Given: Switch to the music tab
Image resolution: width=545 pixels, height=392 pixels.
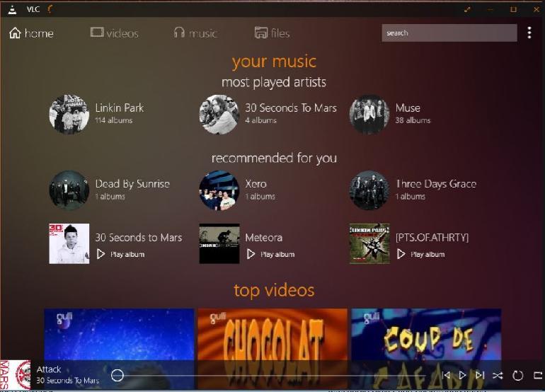Looking at the screenshot, I should 195,33.
